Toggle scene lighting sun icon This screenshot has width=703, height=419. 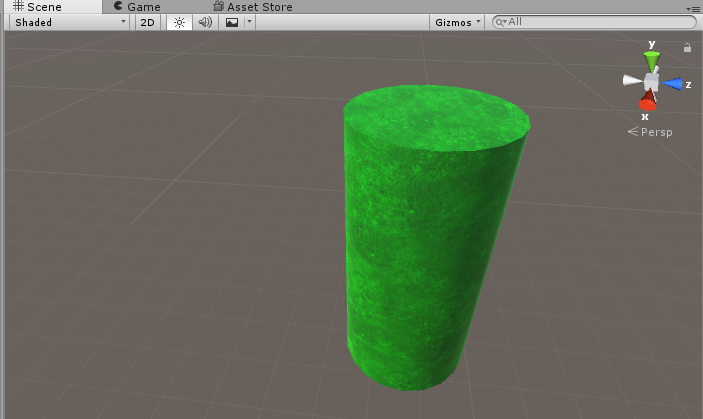tap(179, 22)
